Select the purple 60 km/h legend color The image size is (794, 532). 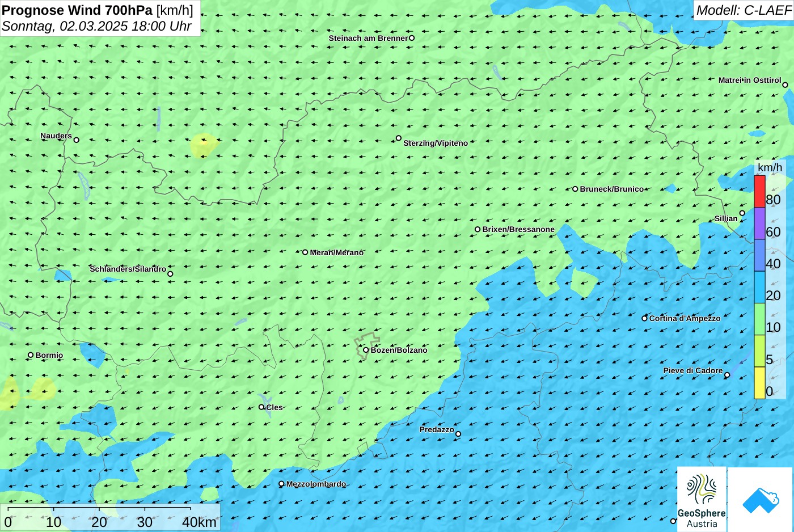tap(759, 223)
